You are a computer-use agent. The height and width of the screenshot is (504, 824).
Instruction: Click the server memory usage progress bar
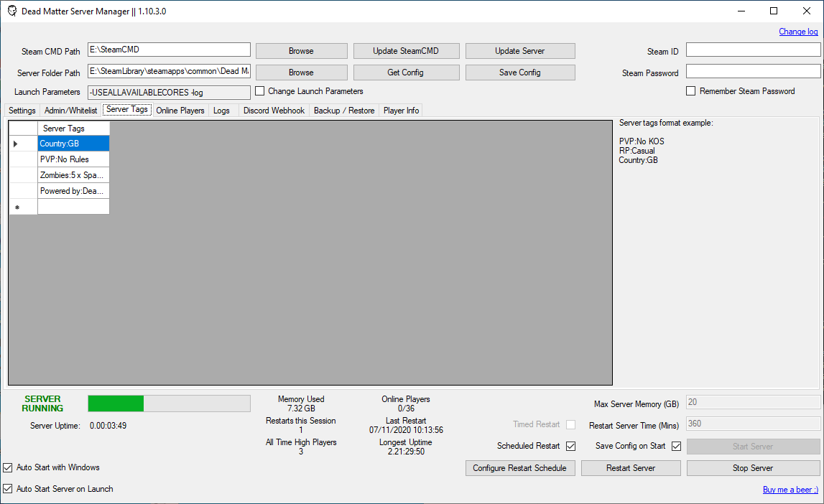click(169, 403)
